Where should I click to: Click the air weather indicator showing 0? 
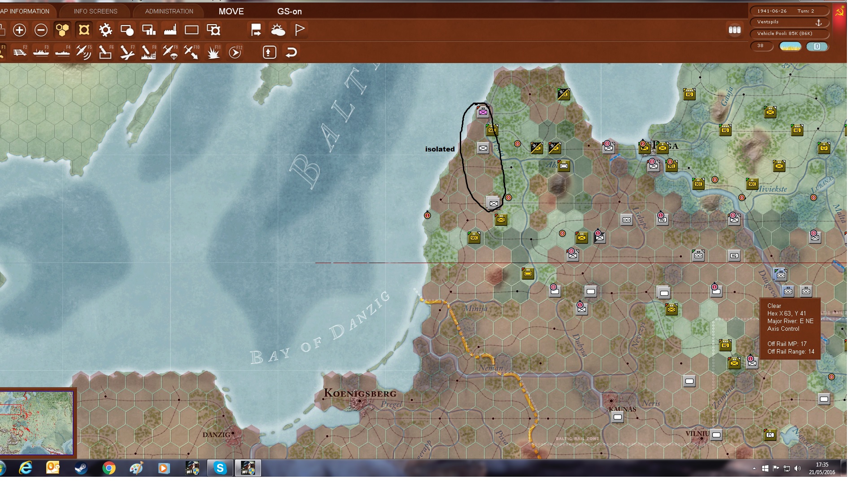[x=817, y=46]
